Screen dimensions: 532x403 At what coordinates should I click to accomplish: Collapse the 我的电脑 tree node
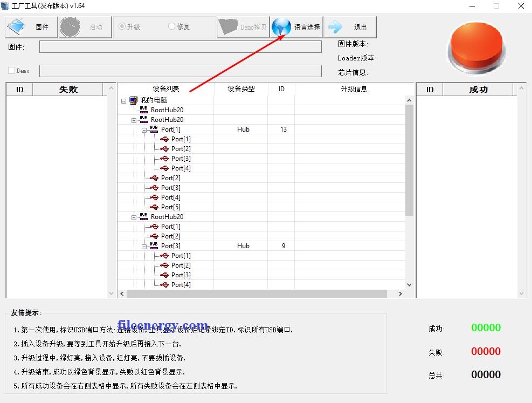(x=123, y=101)
